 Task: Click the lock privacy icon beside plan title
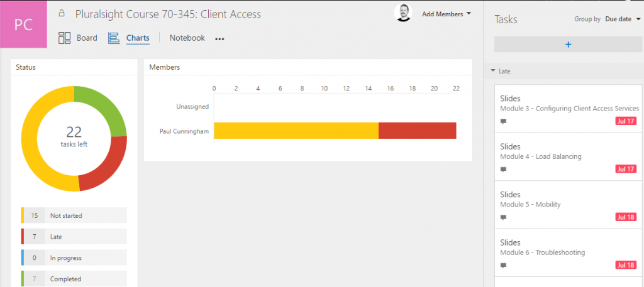[x=62, y=14]
